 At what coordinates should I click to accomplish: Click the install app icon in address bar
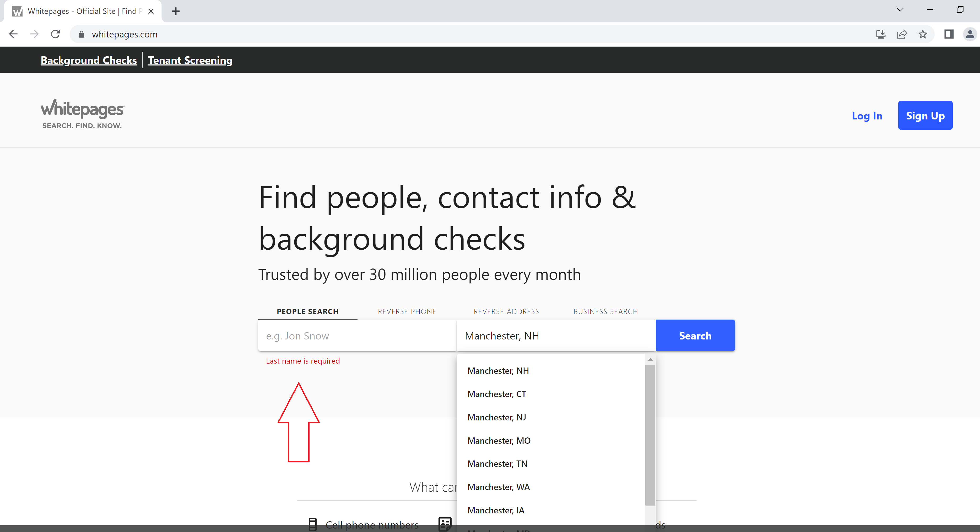point(881,34)
